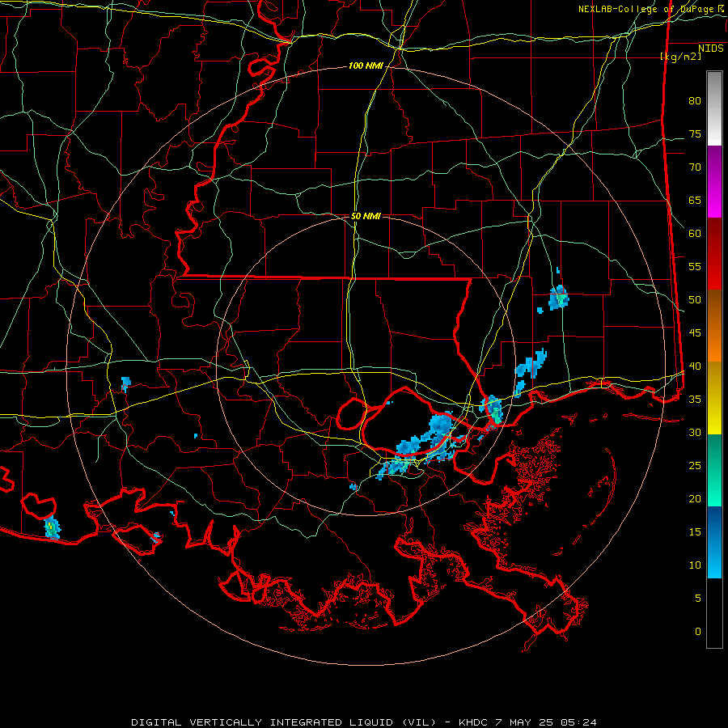Pick the black bottom segment of the color bar

[x=714, y=613]
